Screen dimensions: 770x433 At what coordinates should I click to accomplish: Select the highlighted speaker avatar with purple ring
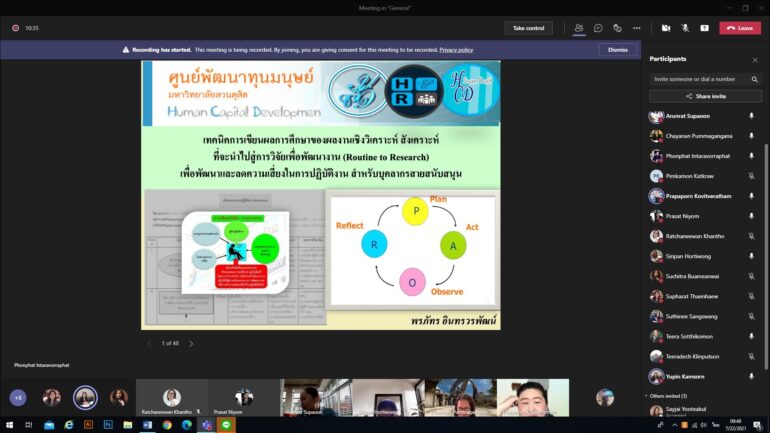(x=85, y=398)
